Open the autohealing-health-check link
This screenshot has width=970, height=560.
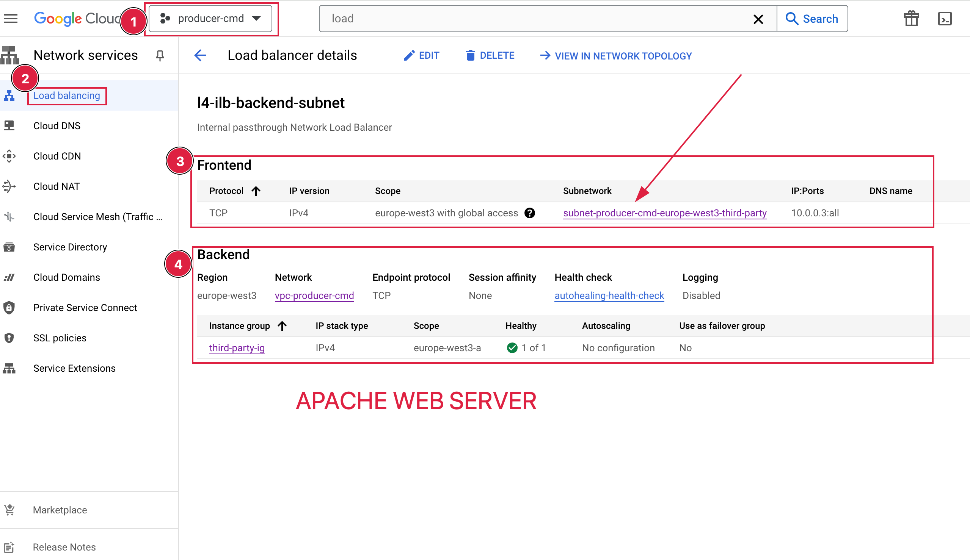609,296
